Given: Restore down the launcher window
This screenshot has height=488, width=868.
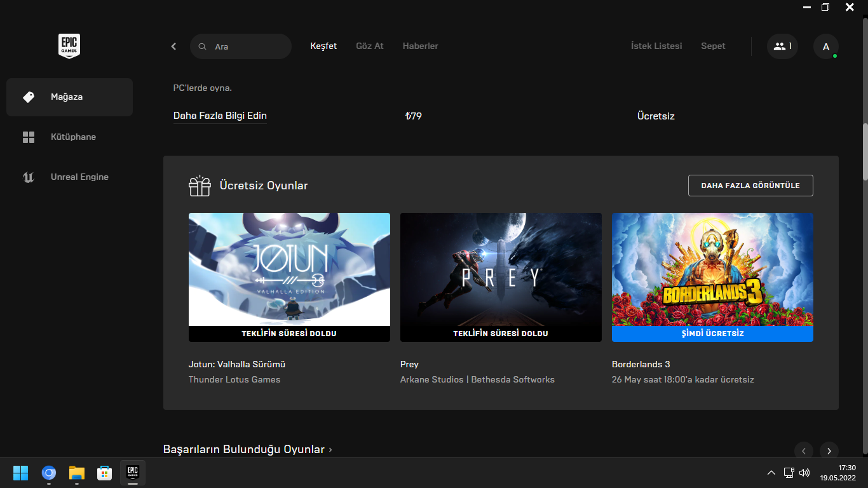Looking at the screenshot, I should [825, 7].
